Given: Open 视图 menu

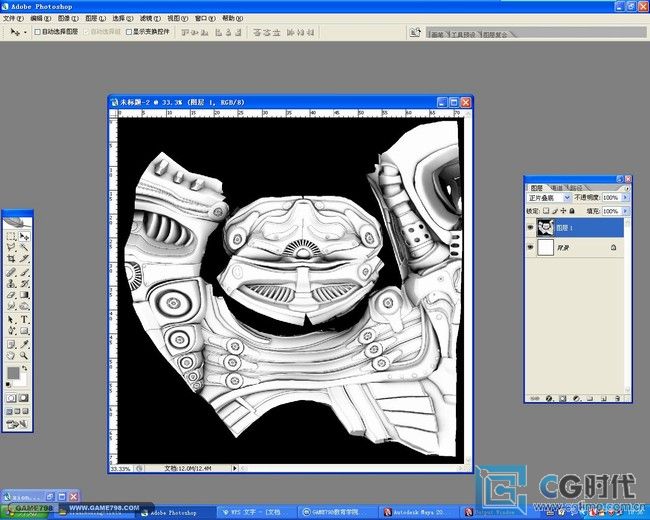Looking at the screenshot, I should [x=178, y=18].
